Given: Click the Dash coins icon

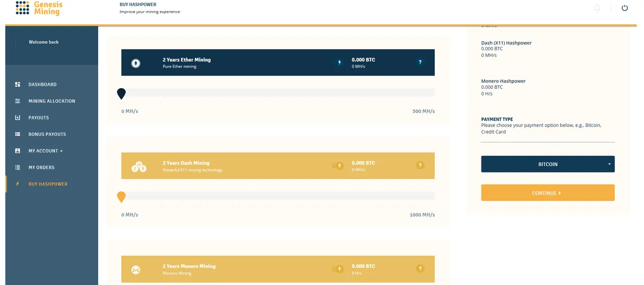Looking at the screenshot, I should click(x=139, y=166).
